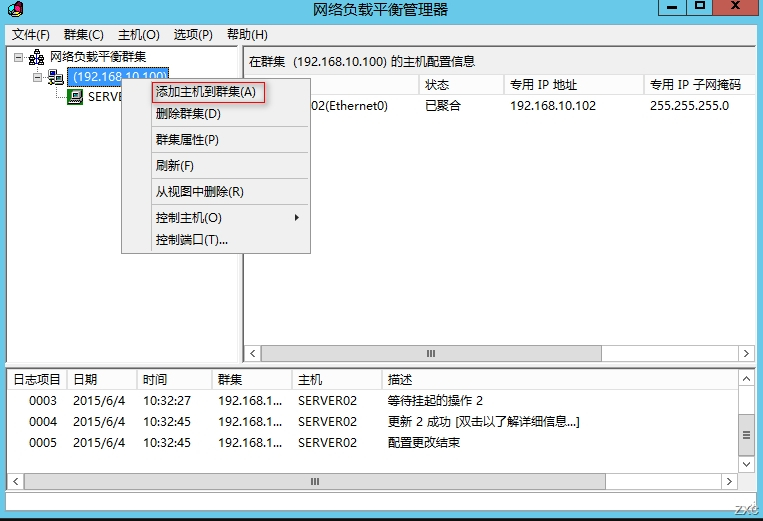Click the 已聚合 status cell
Image resolution: width=763 pixels, height=521 pixels.
click(x=443, y=106)
